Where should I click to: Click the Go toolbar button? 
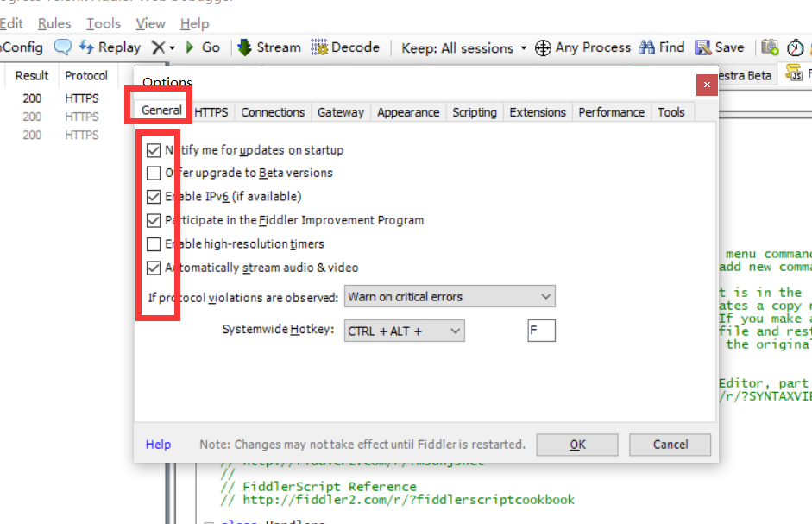coord(203,47)
